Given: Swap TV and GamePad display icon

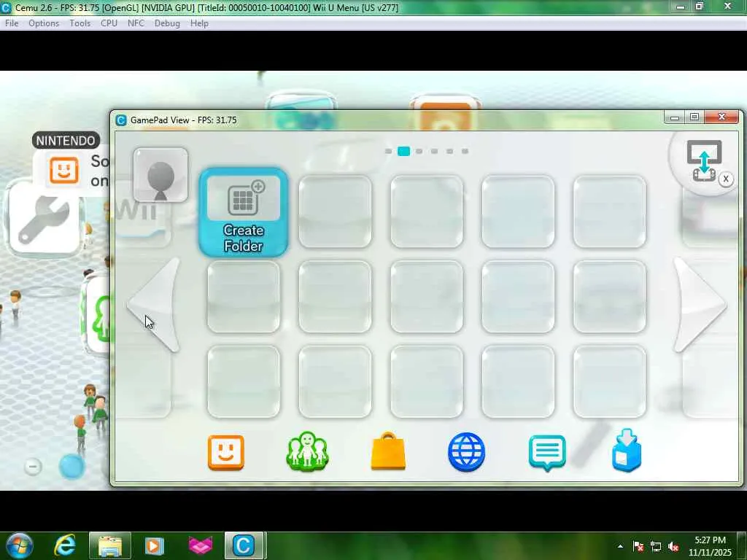Looking at the screenshot, I should point(704,161).
